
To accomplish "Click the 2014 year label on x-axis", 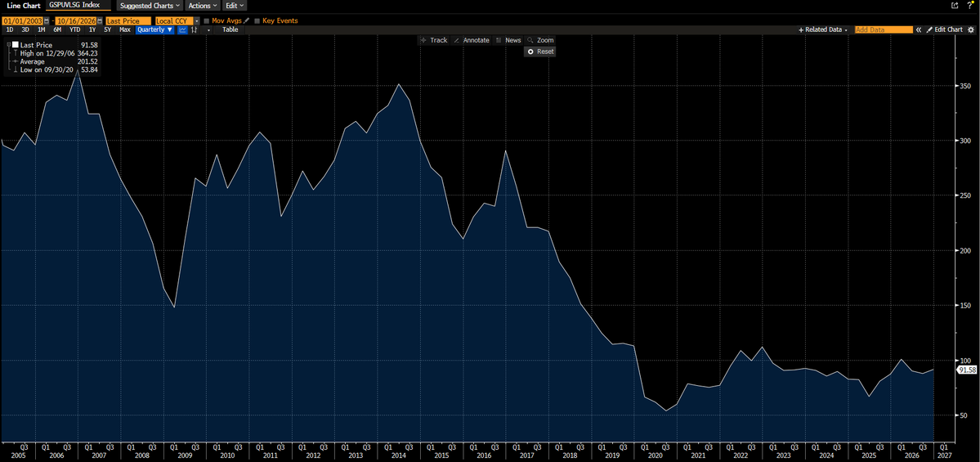I will coord(398,455).
